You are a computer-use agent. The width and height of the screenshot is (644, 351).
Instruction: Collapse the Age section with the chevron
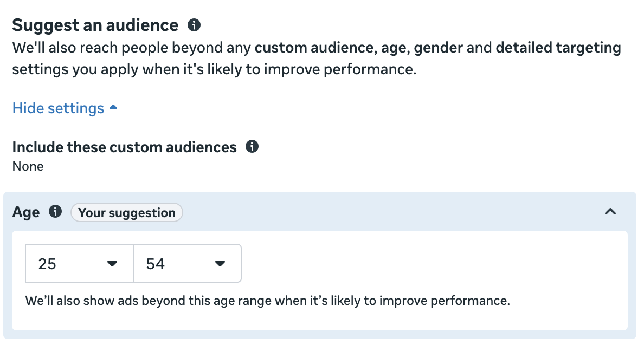(610, 212)
